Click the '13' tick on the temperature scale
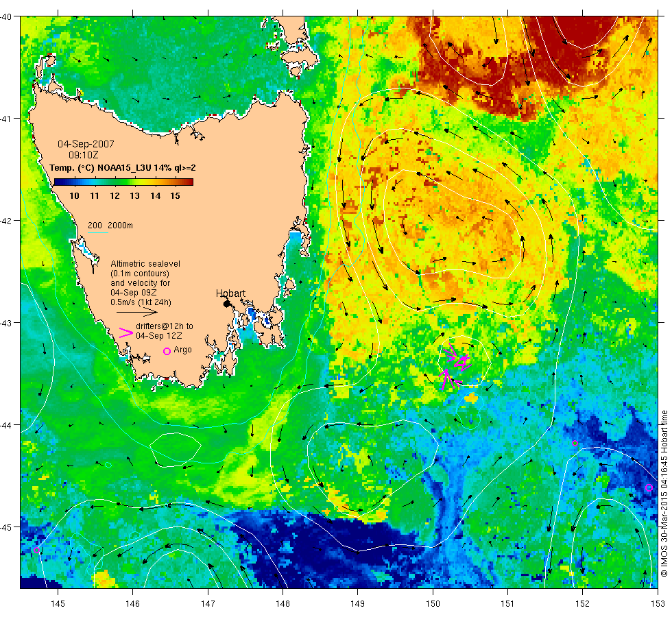The height and width of the screenshot is (617, 672). tap(134, 196)
